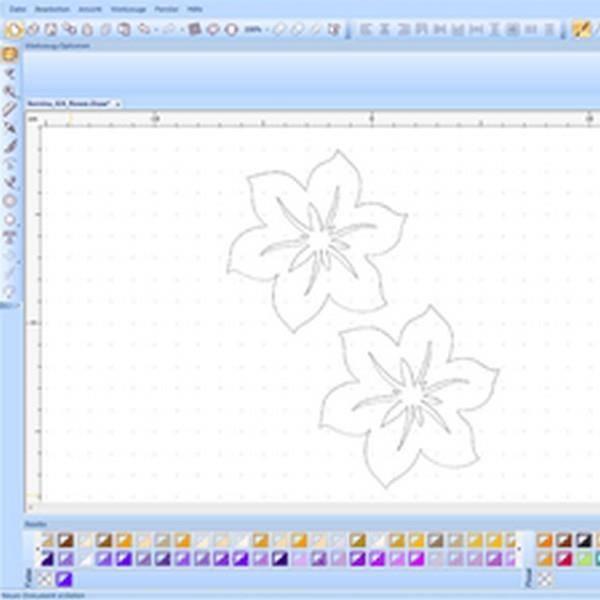600x600 pixels.
Task: Pick the light green swatch in right palette
Action: pyautogui.click(x=584, y=559)
